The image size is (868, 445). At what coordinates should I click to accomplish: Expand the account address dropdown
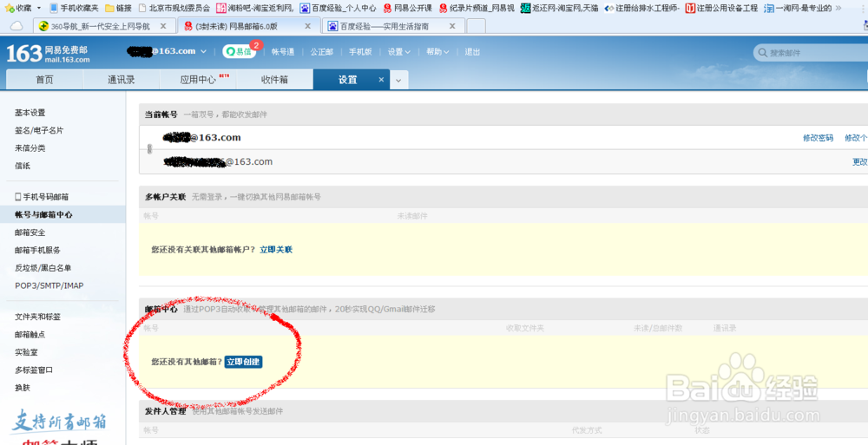(203, 51)
